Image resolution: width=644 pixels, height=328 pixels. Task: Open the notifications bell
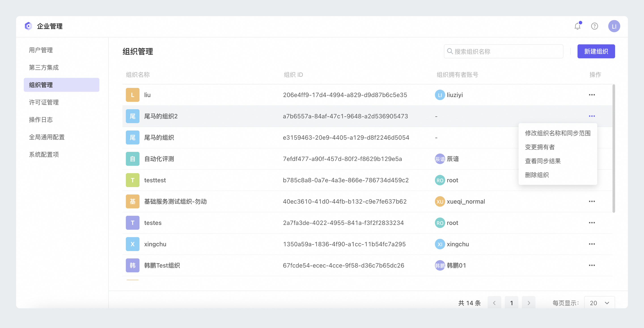tap(577, 26)
